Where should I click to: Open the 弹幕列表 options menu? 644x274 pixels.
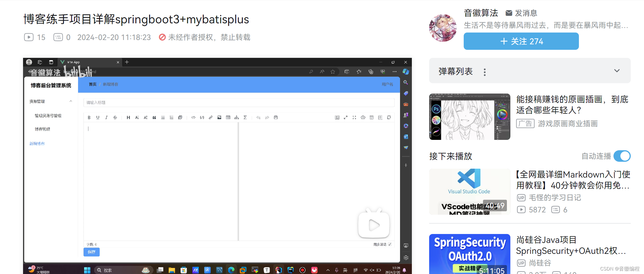tap(485, 72)
